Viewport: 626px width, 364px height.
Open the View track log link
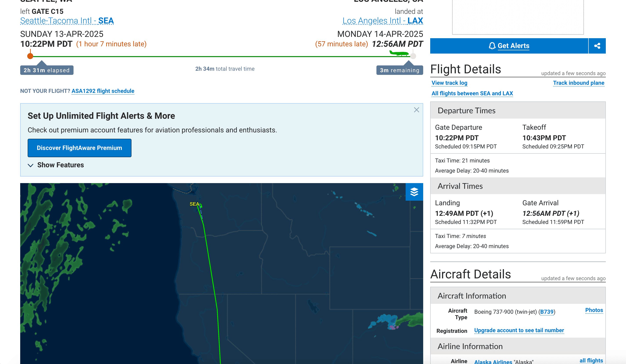(x=449, y=83)
